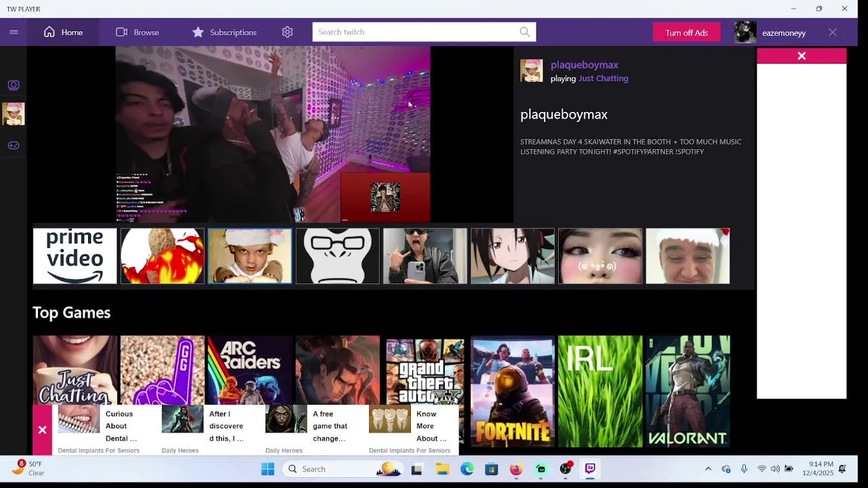
Task: Open the IRL category tile
Action: (x=599, y=391)
